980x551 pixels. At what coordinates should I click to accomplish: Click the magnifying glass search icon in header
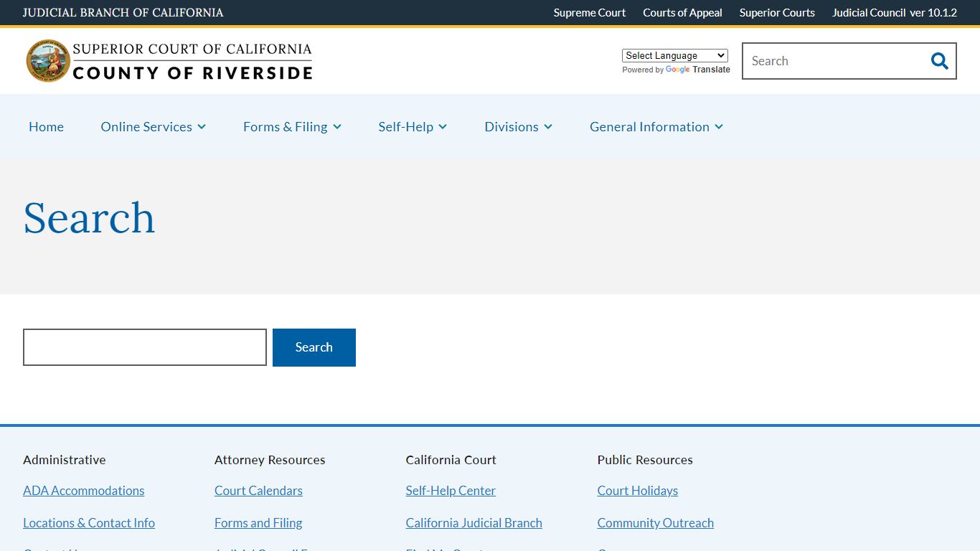(x=939, y=61)
